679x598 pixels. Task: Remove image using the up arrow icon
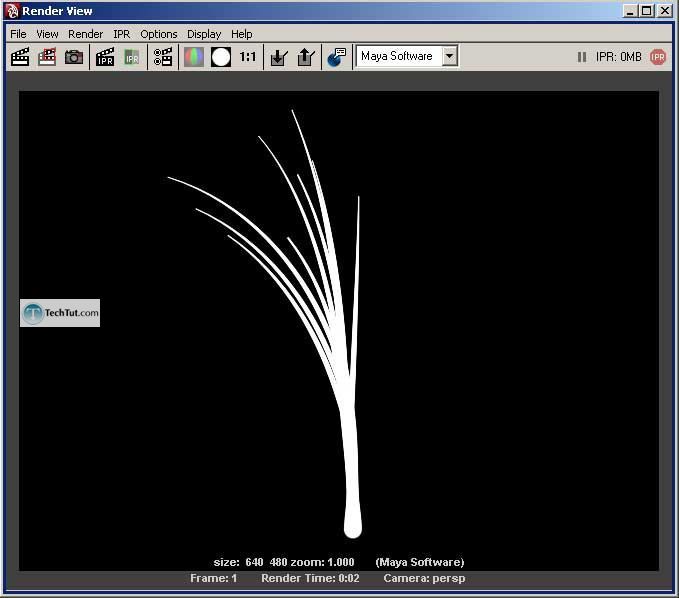click(x=306, y=57)
